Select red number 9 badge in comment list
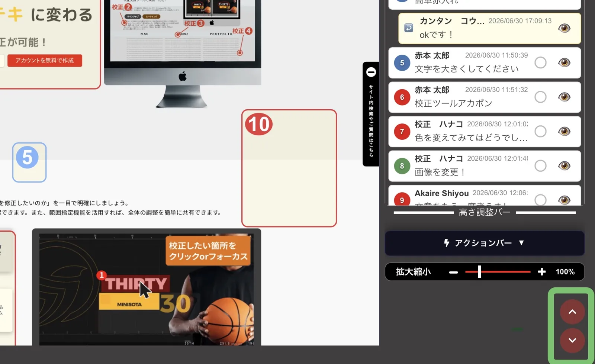Image resolution: width=595 pixels, height=364 pixels. coord(402,199)
